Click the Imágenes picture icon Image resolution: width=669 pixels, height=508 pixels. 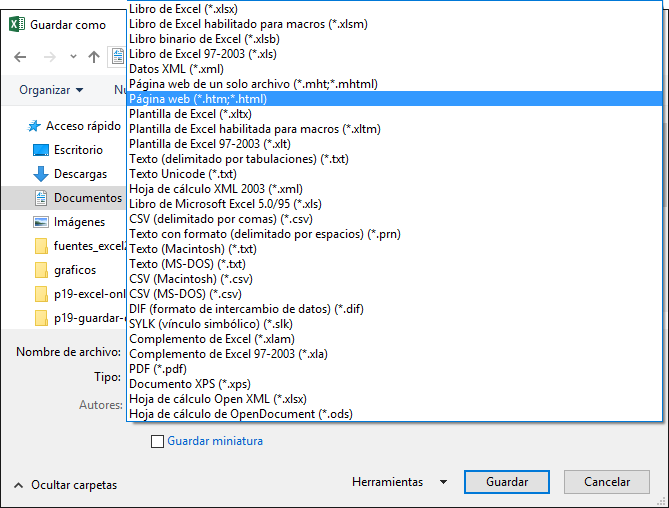(x=41, y=222)
